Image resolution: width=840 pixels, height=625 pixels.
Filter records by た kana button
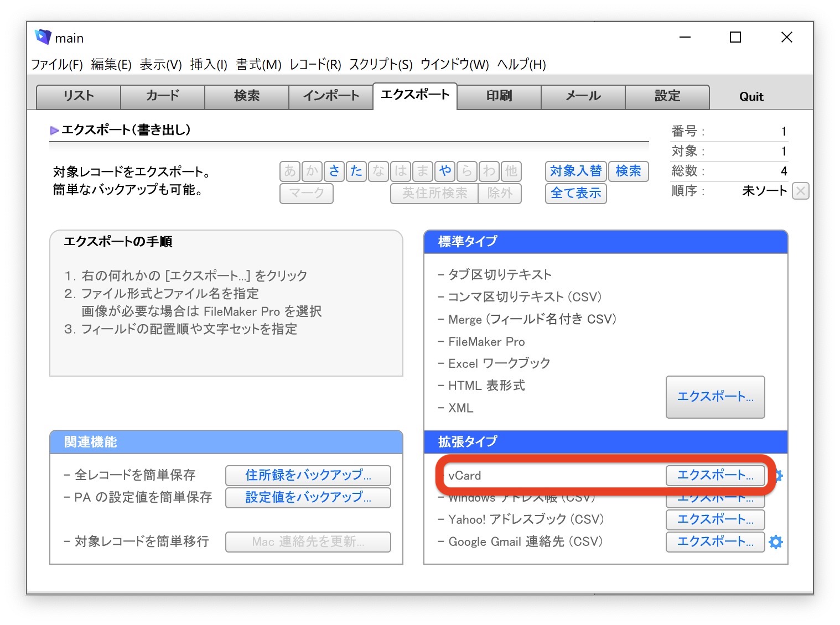356,171
